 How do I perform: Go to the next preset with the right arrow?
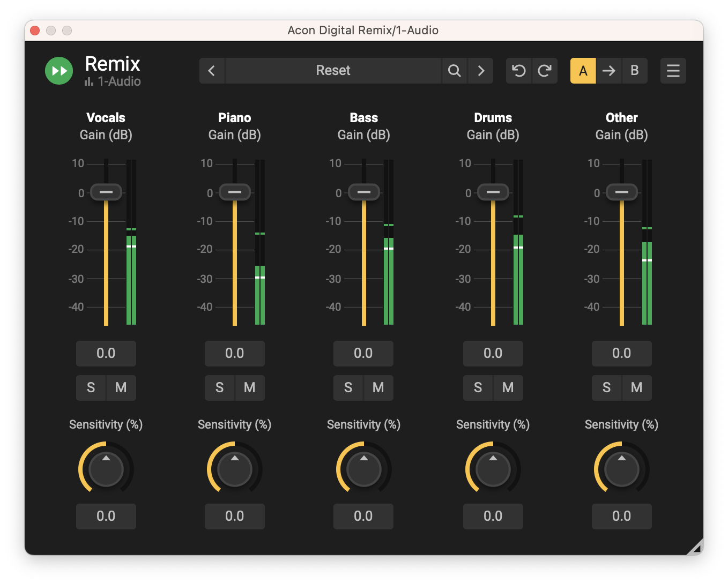[x=481, y=71]
